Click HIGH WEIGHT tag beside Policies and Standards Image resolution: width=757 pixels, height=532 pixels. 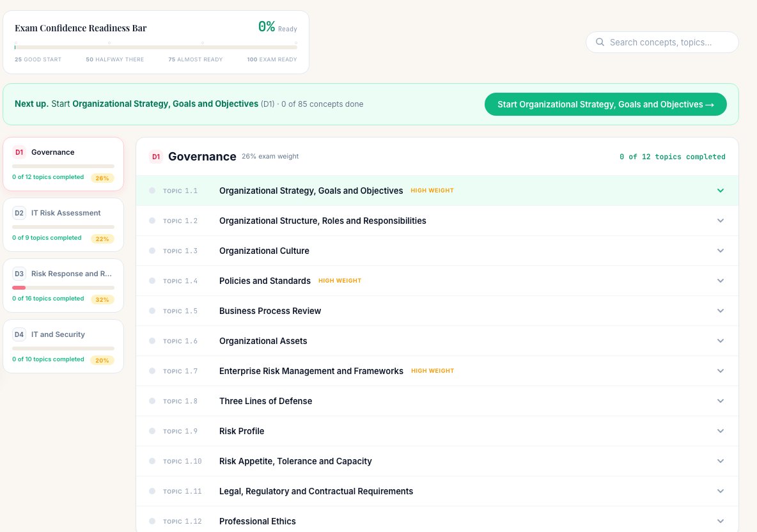[340, 281]
